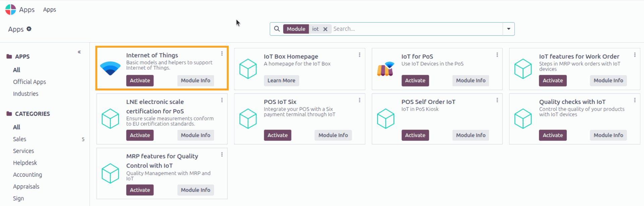
Task: Open IoT Box Homepage card options menu
Action: click(359, 55)
